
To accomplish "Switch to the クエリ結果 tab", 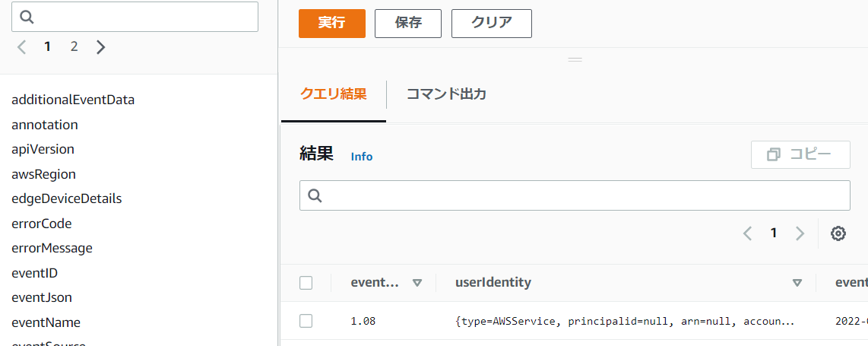I will pos(334,94).
